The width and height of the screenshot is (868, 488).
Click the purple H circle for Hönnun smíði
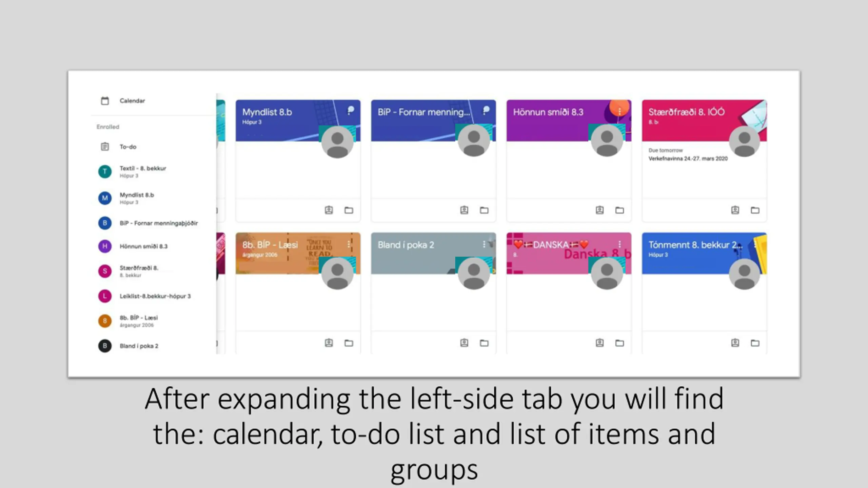(x=105, y=246)
